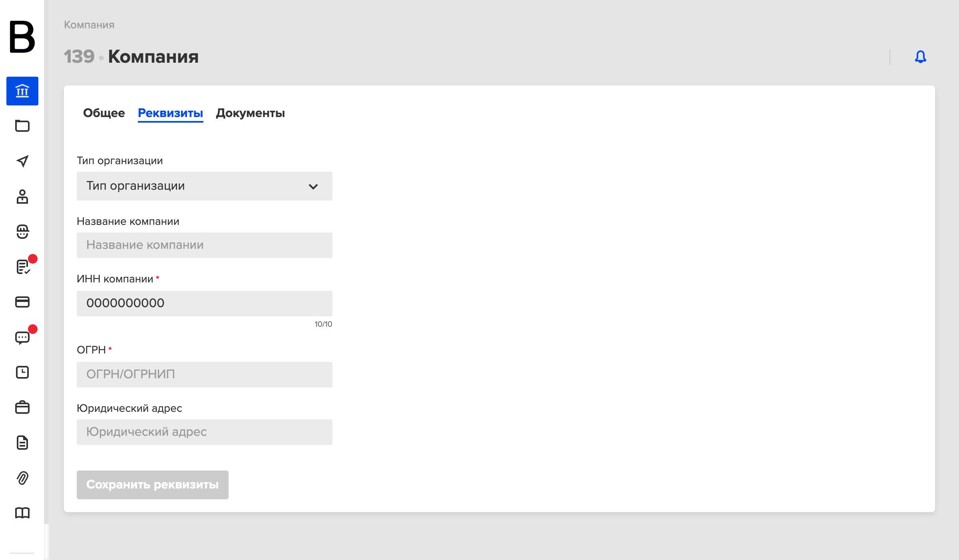
Task: Expand the Тип организации dropdown
Action: 205,186
